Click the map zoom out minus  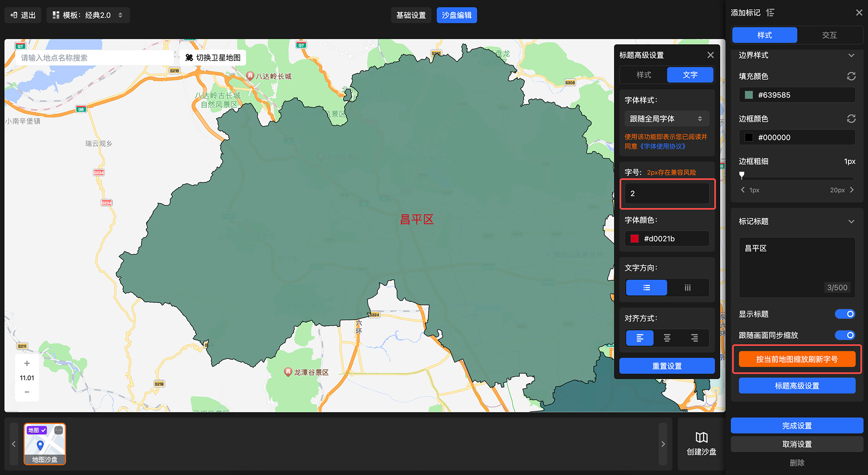point(27,392)
